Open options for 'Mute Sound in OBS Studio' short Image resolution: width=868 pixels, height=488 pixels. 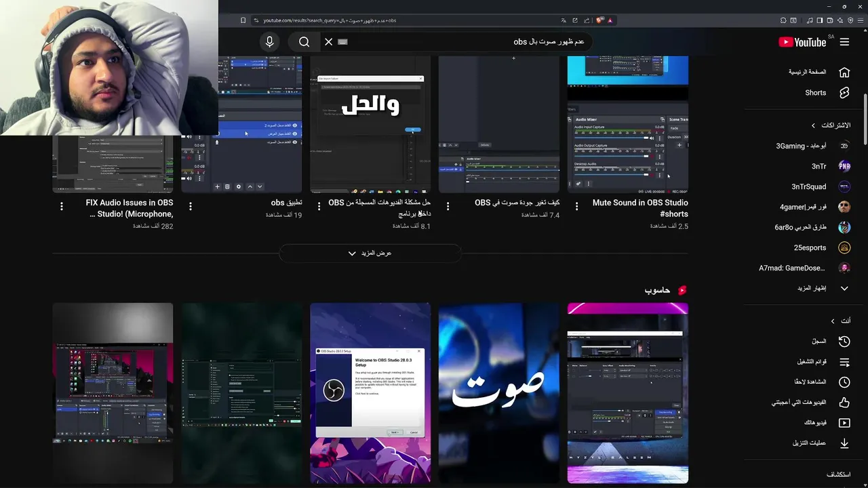(577, 206)
